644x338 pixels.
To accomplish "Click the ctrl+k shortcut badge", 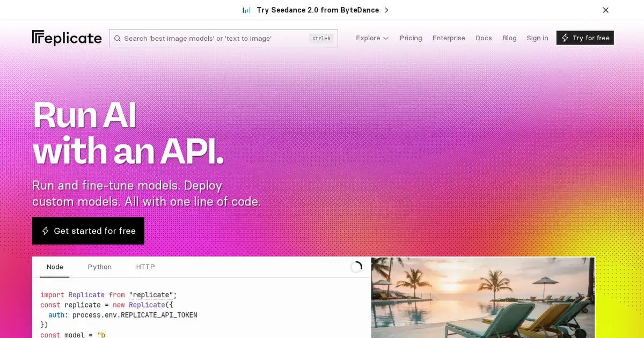I will [321, 38].
